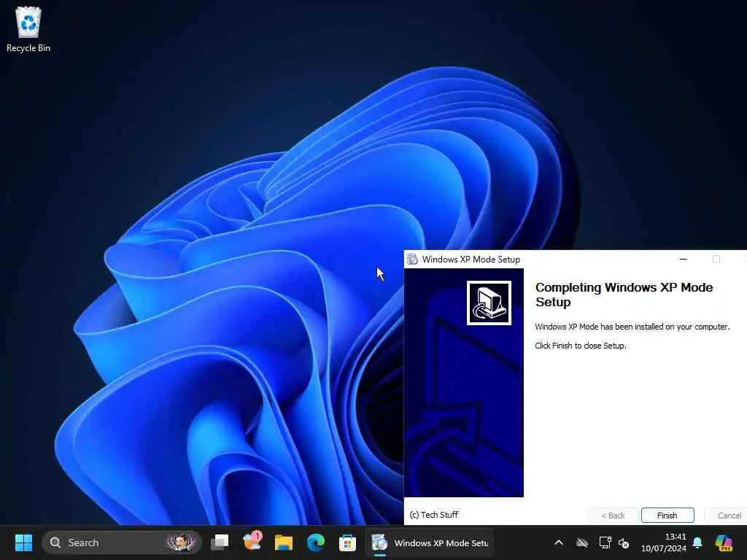Click 'Windows XP Mode Setup' window title
The image size is (747, 560).
471,260
